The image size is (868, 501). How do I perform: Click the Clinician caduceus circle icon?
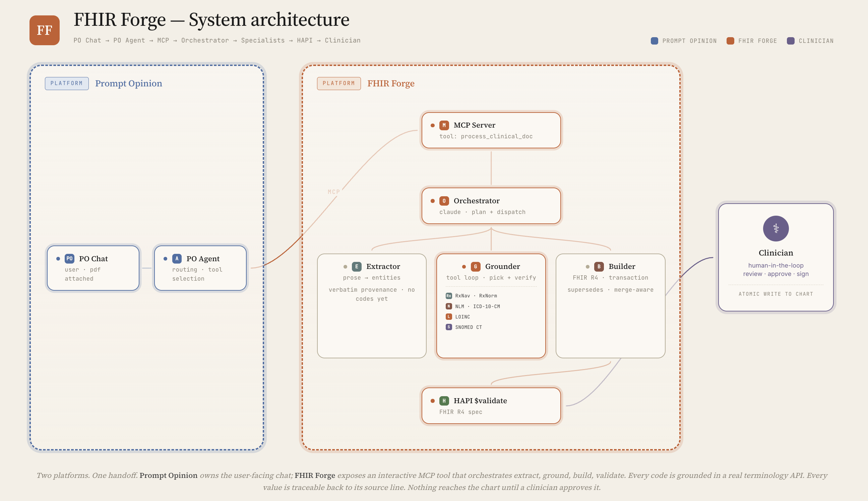[776, 228]
